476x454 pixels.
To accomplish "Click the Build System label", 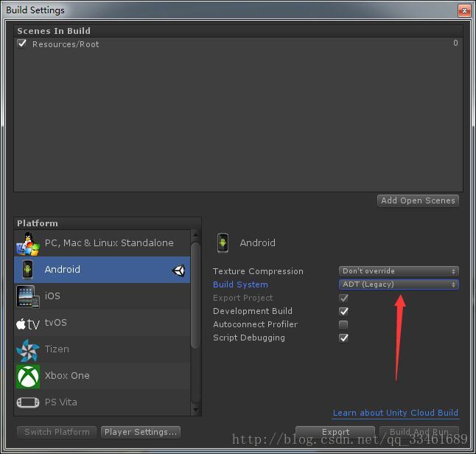I will pos(240,284).
